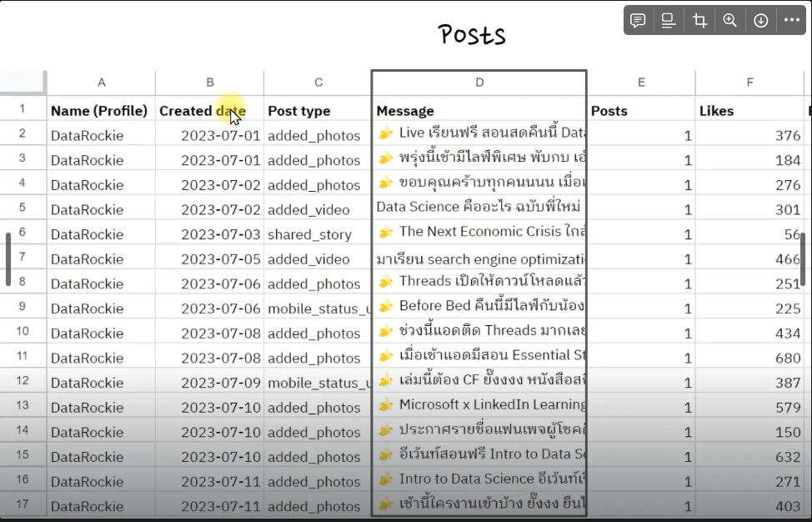Select column A header

click(101, 82)
